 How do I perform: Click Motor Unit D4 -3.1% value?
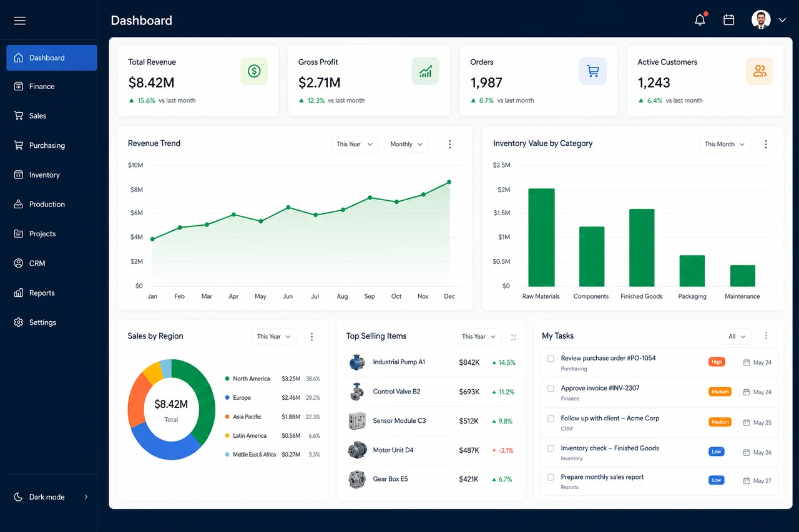click(x=503, y=450)
